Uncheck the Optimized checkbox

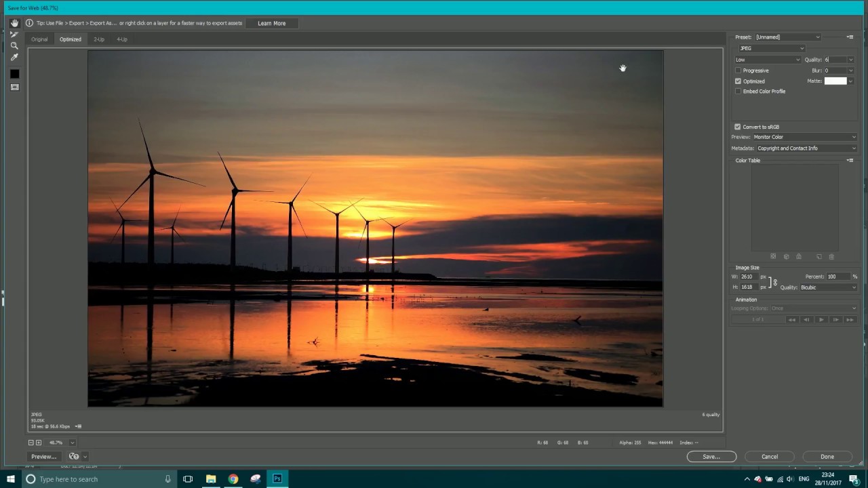(738, 81)
